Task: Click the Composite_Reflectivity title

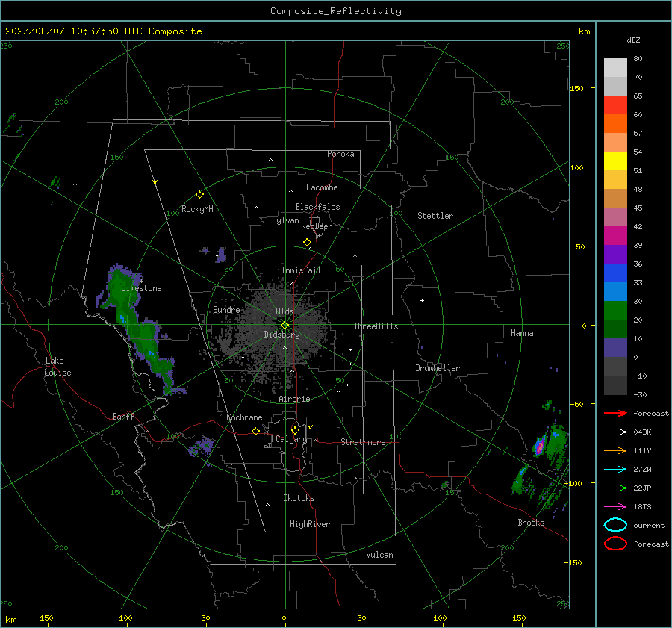Action: coord(335,11)
